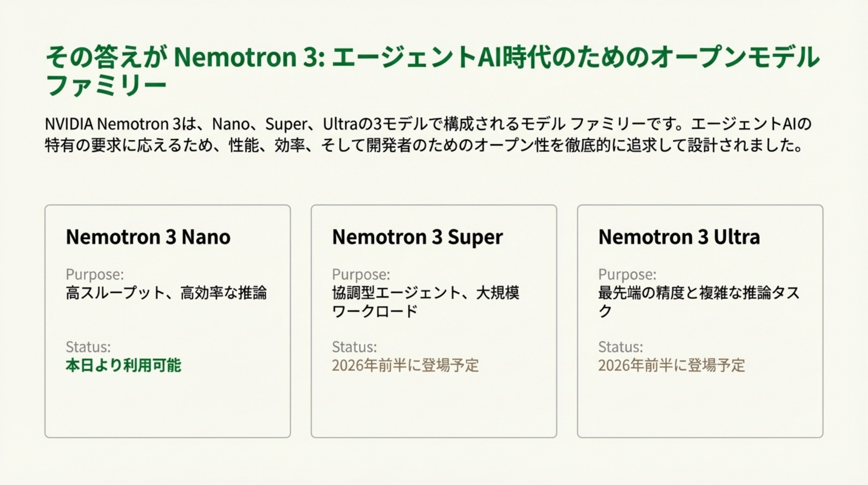Click 2026年前半に登場予定 in the Ultra card
The image size is (868, 485).
point(672,365)
